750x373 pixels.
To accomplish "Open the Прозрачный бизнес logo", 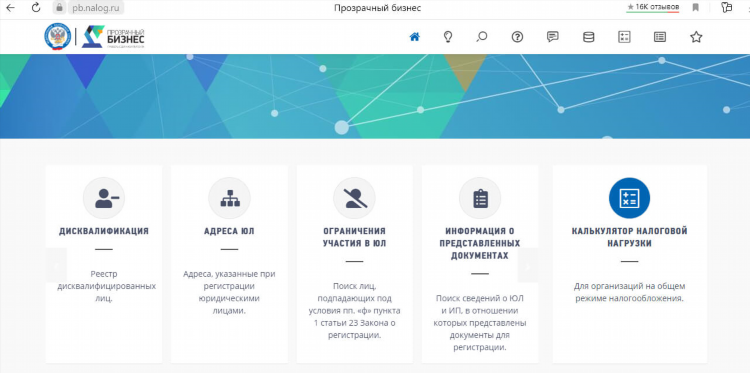I will click(113, 37).
